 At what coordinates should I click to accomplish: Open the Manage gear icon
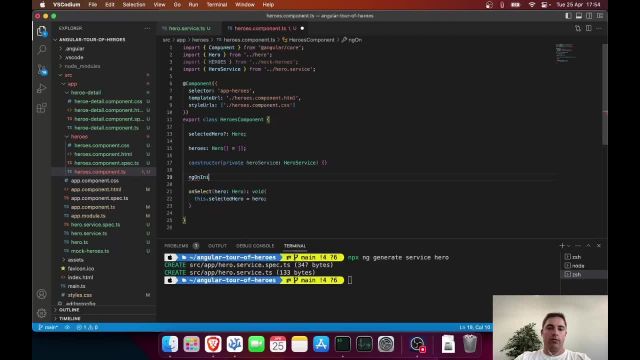[41, 313]
